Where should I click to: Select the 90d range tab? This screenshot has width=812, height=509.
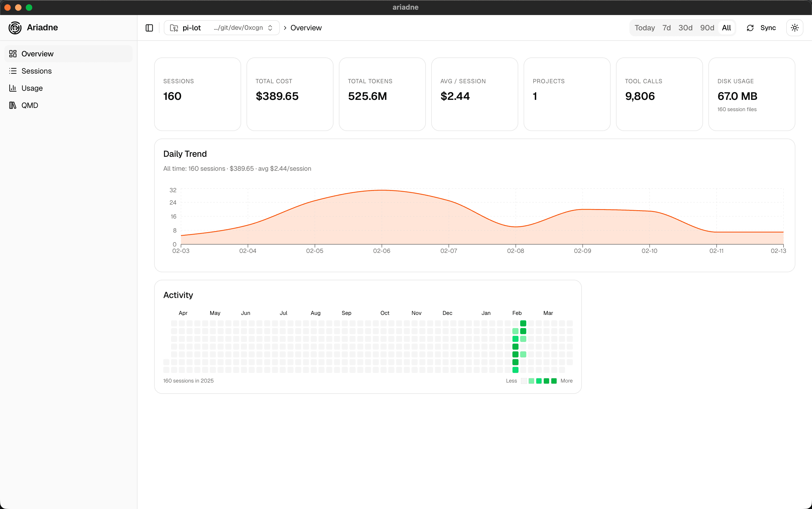[707, 28]
